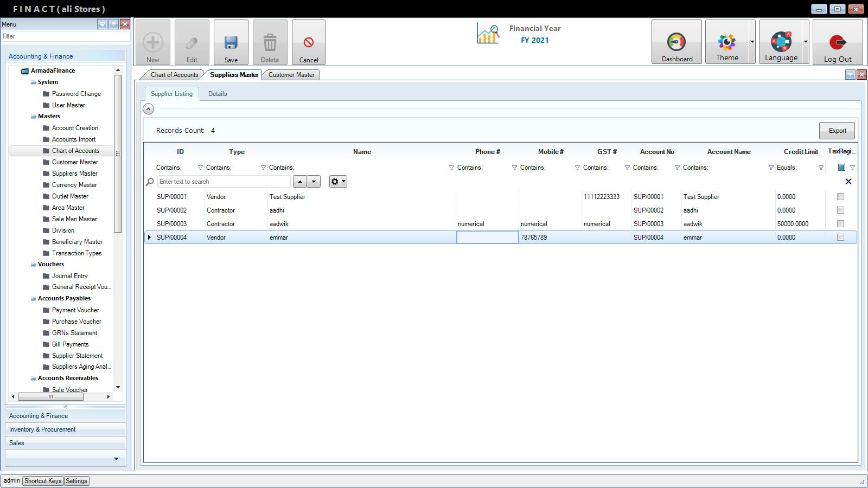Click the Save toolbar icon
The height and width of the screenshot is (488, 868).
tap(231, 43)
